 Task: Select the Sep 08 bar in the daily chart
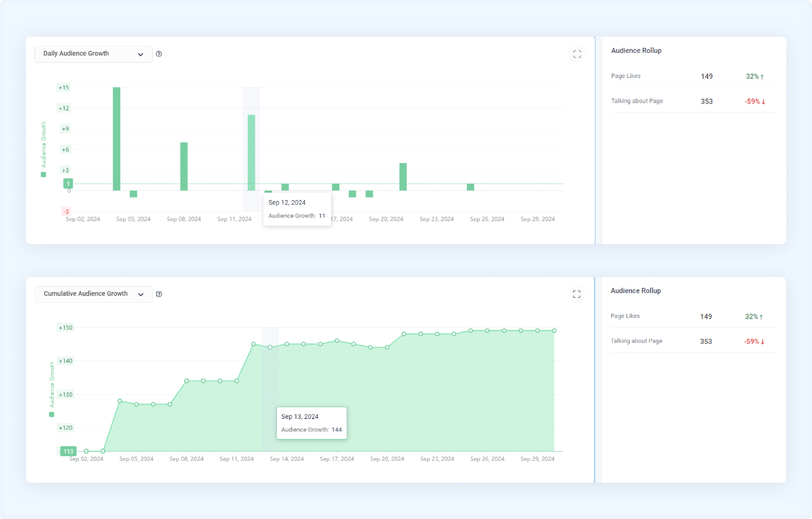[184, 166]
